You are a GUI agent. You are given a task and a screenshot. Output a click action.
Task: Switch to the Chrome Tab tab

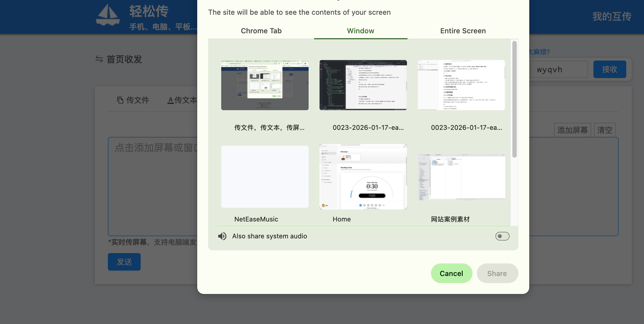pyautogui.click(x=261, y=31)
